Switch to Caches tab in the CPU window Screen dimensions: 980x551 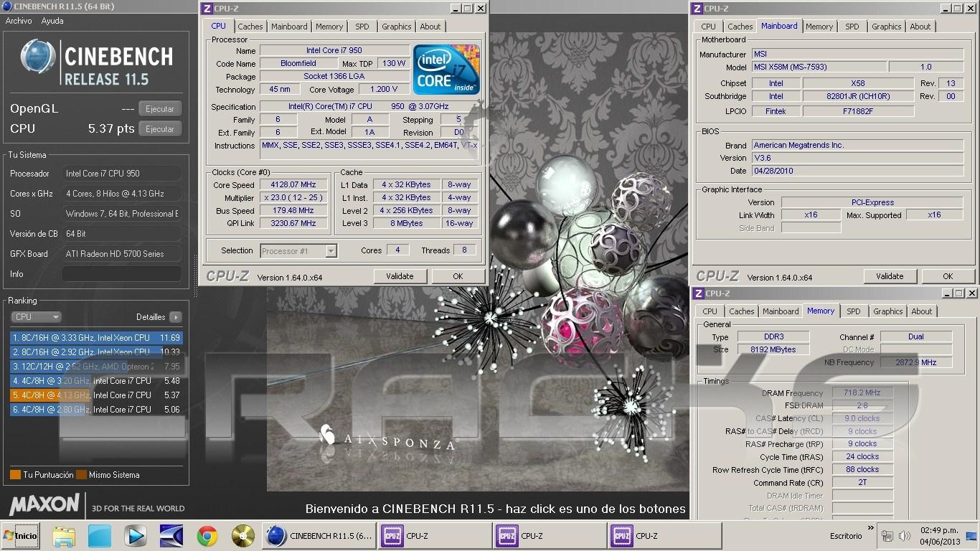point(250,27)
